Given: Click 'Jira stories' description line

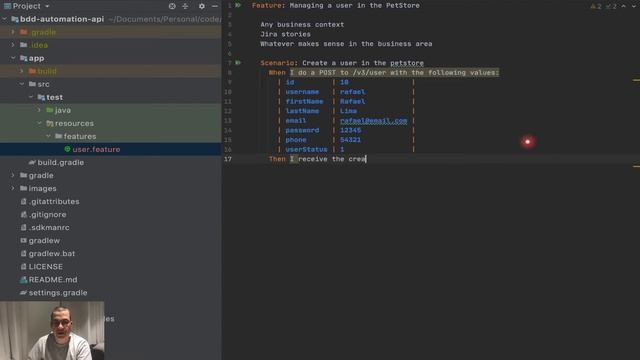Looking at the screenshot, I should (285, 34).
